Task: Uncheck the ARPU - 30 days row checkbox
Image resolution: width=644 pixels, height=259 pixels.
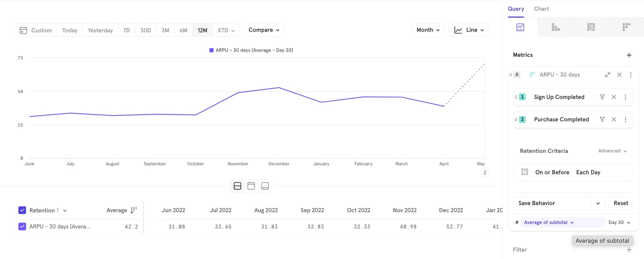Action: pos(22,227)
